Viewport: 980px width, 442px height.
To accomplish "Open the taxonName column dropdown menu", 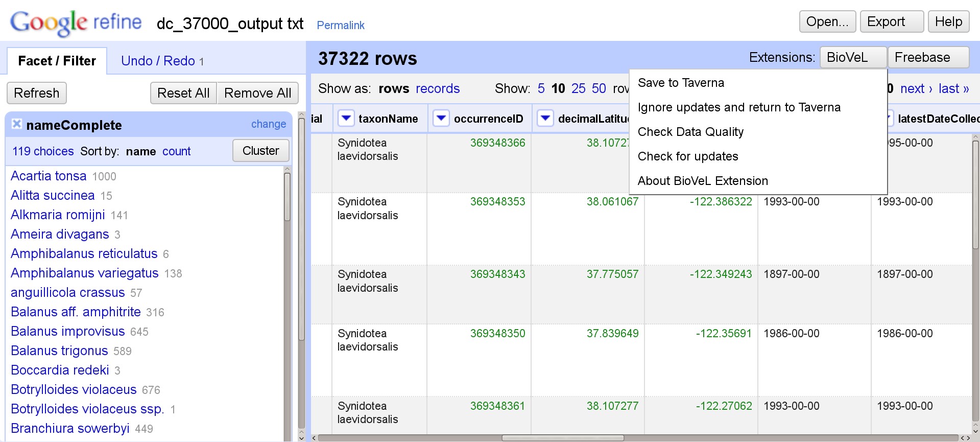I will point(346,119).
